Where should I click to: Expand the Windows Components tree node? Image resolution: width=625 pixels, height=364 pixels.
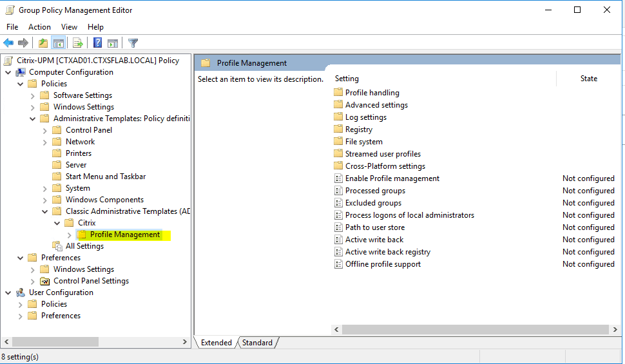(45, 200)
